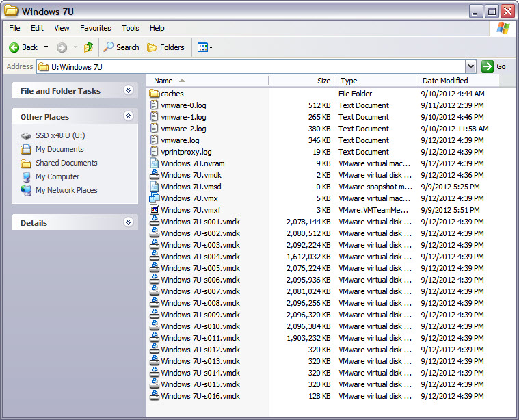Open the Views toolbar button
519x420 pixels.
pyautogui.click(x=204, y=47)
